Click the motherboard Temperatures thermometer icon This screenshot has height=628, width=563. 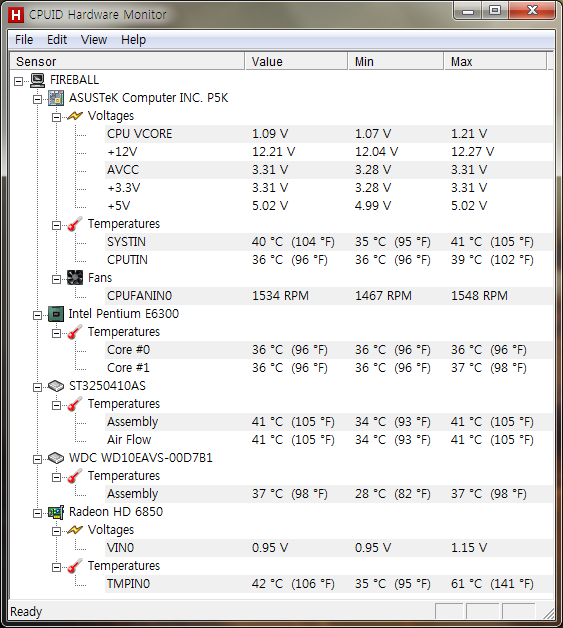point(75,224)
